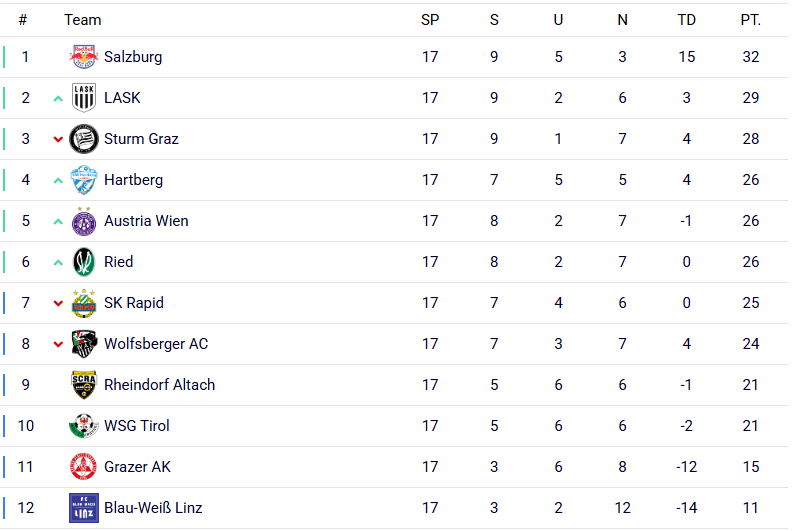Viewport: 795px width, 531px height.
Task: Click the Grazer AK red emblem
Action: click(84, 467)
